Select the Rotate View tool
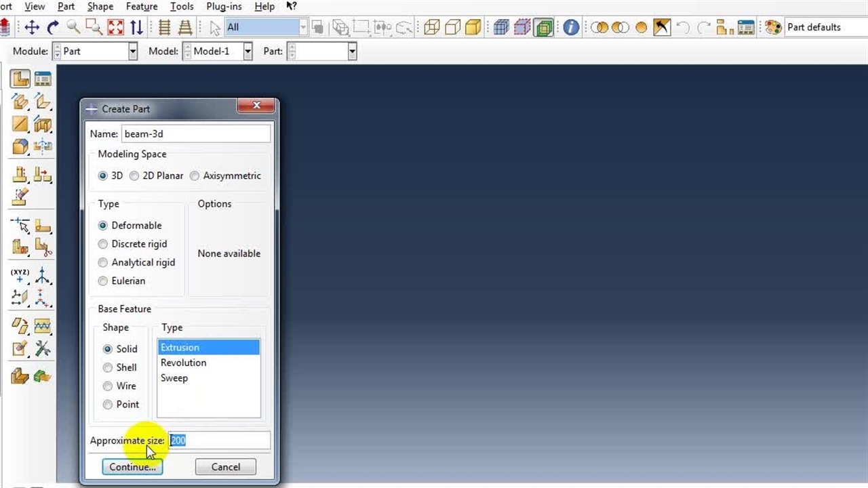Image resolution: width=868 pixels, height=488 pixels. click(x=53, y=27)
